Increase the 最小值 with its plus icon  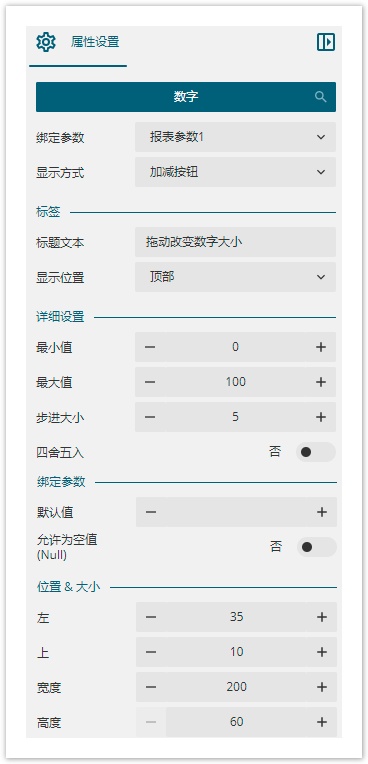(321, 347)
